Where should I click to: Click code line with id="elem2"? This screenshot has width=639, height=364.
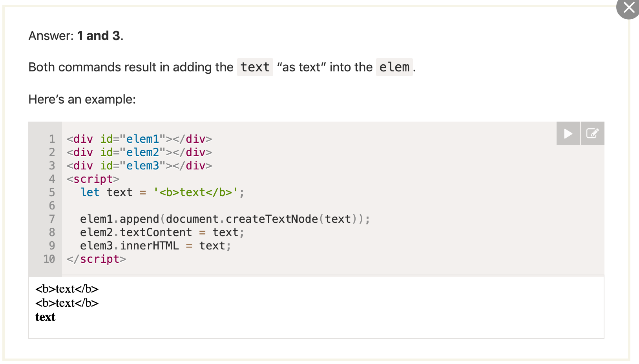(x=139, y=152)
